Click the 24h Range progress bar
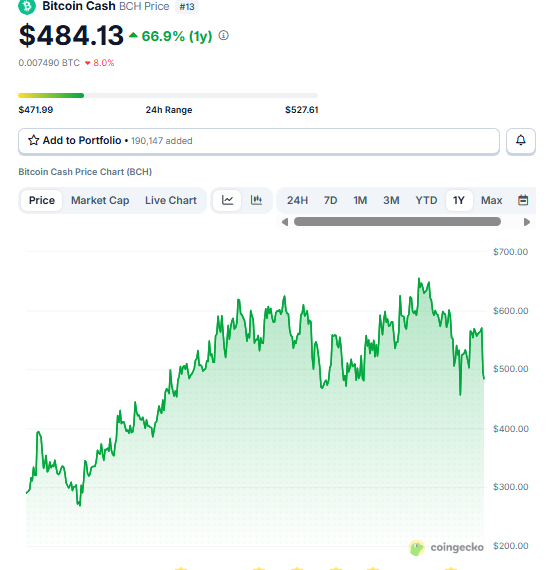Image resolution: width=552 pixels, height=570 pixels. [x=168, y=96]
